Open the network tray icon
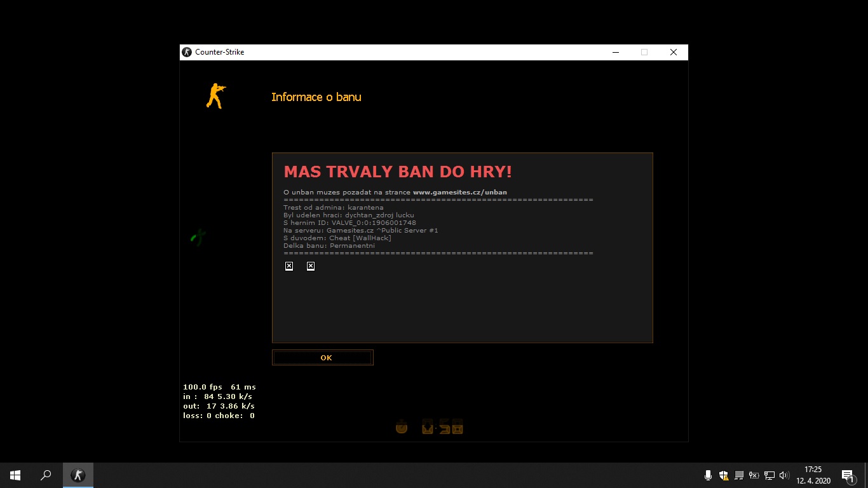The height and width of the screenshot is (488, 868). pyautogui.click(x=769, y=475)
